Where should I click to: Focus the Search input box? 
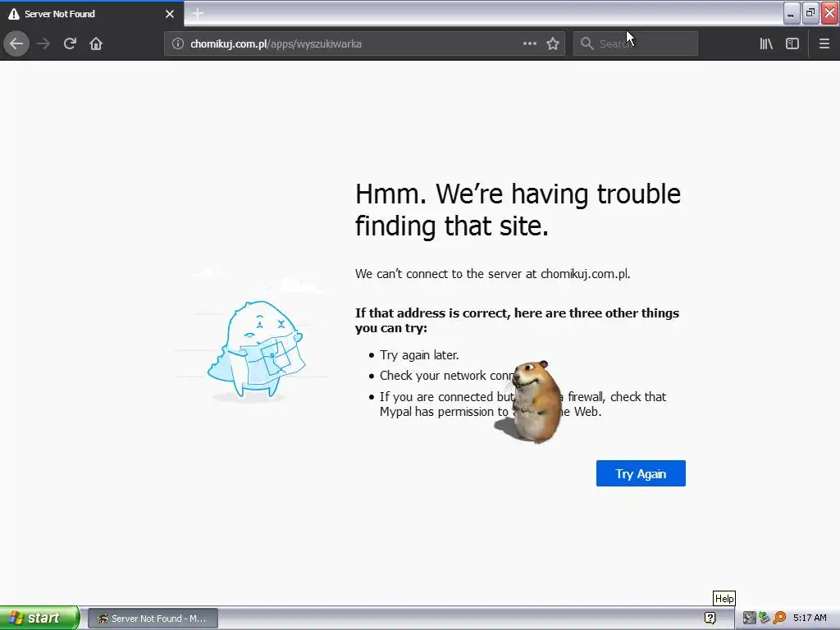[636, 43]
